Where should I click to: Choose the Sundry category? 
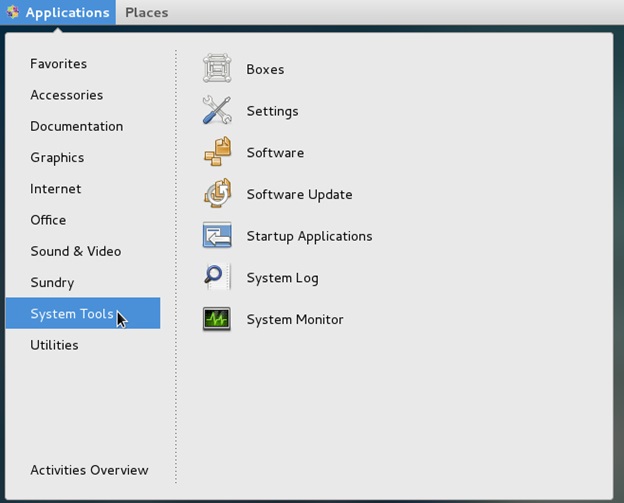point(52,282)
